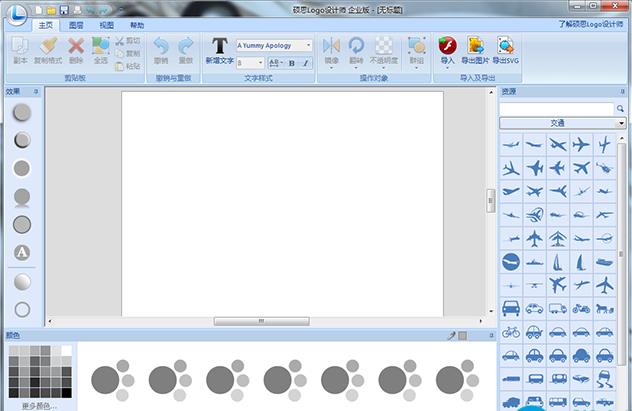Click the eyedropper icon in color panel

450,336
